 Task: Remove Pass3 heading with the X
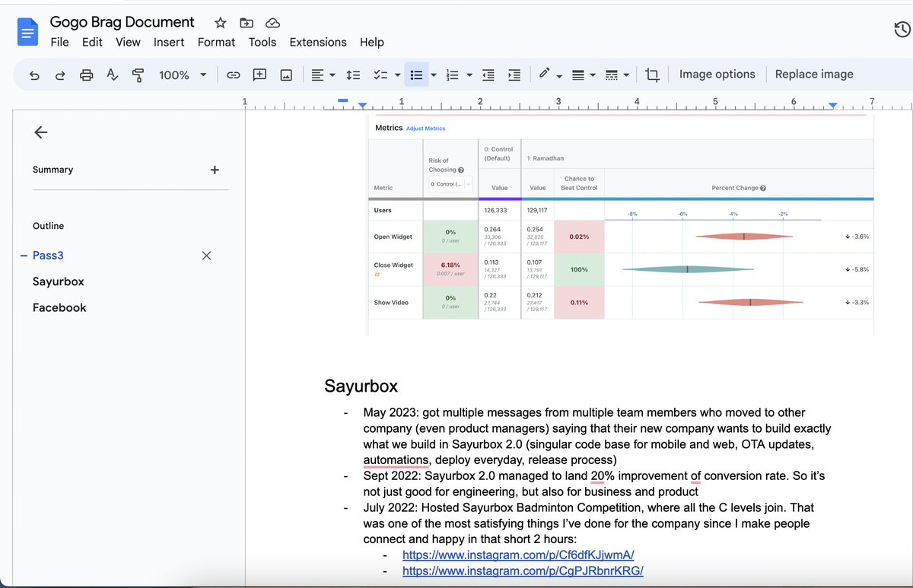pos(206,256)
